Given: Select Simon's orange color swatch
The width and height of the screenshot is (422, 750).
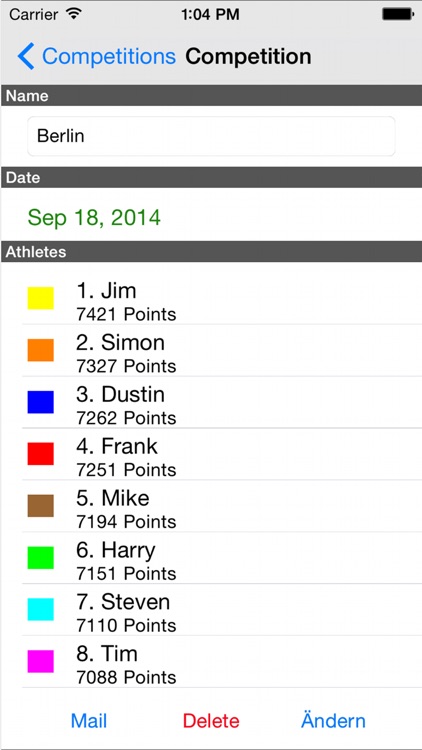Looking at the screenshot, I should point(41,350).
